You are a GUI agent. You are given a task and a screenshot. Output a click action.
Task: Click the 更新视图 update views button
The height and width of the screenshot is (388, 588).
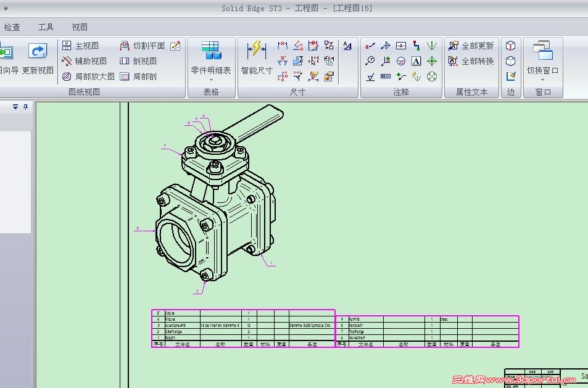tap(38, 57)
